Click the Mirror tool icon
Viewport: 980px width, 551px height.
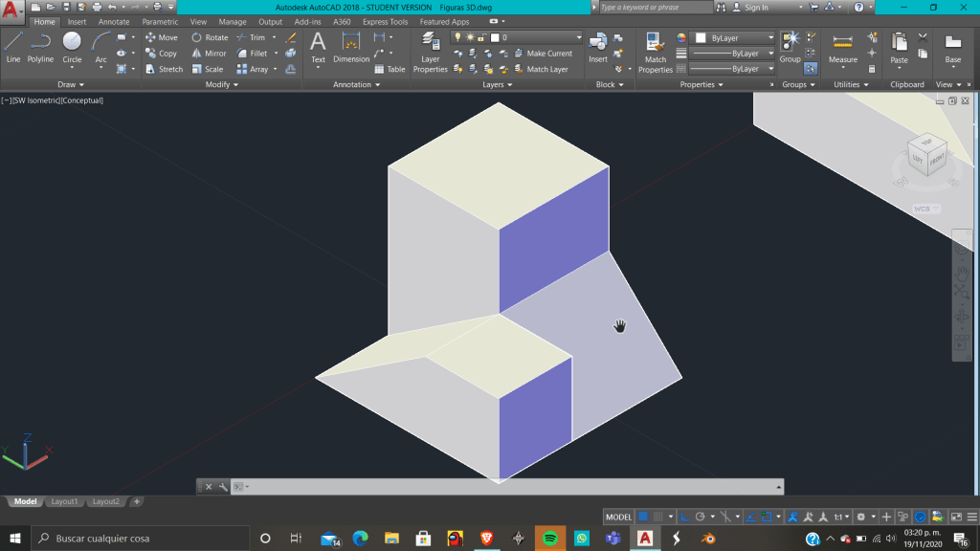pyautogui.click(x=210, y=54)
